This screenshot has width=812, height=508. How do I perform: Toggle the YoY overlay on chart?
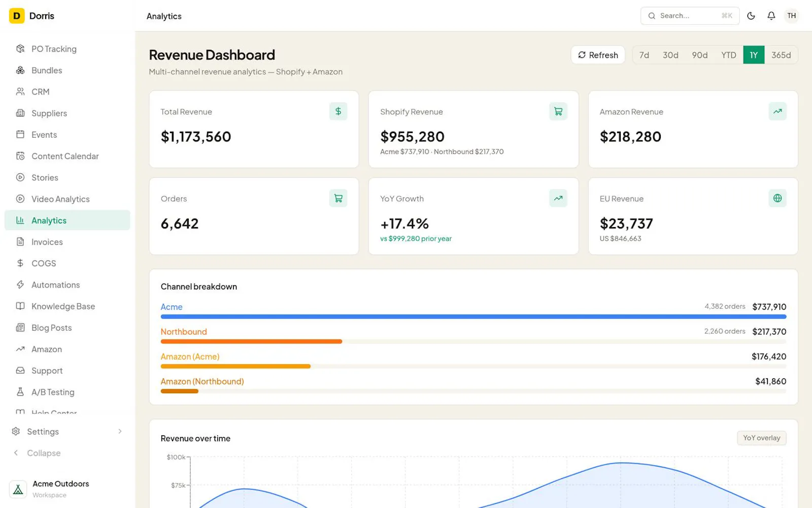click(x=761, y=438)
